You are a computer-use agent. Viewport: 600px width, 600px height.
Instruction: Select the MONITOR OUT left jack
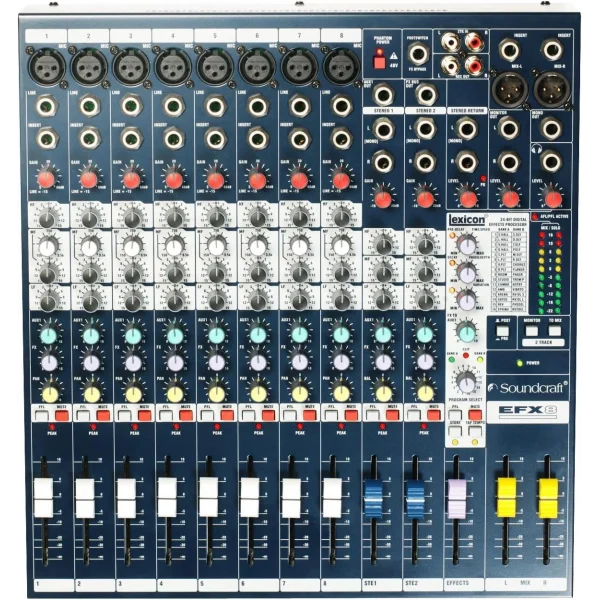509,129
